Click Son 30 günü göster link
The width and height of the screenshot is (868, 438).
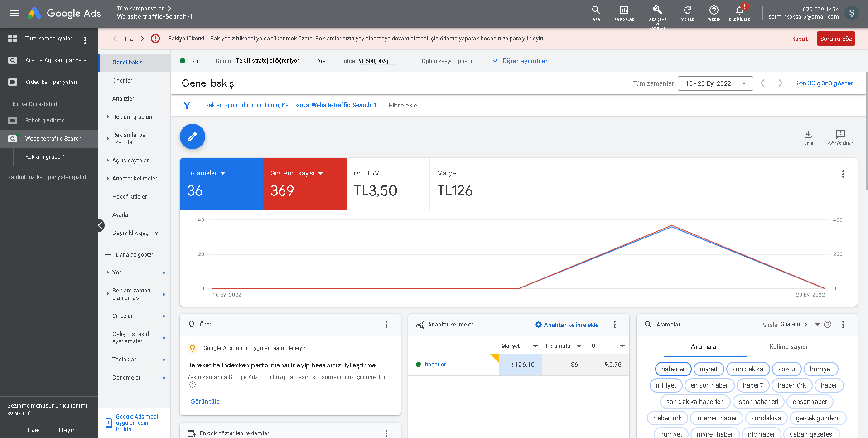coord(824,83)
